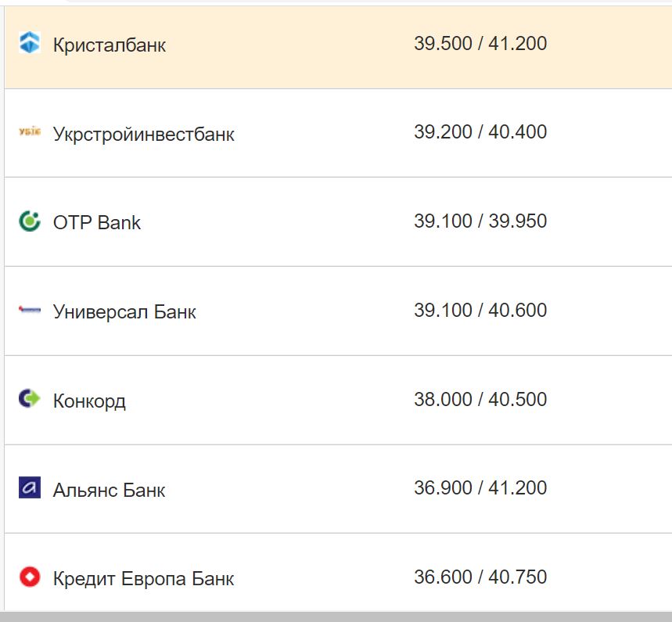Open the Конкорд bank page

point(88,401)
